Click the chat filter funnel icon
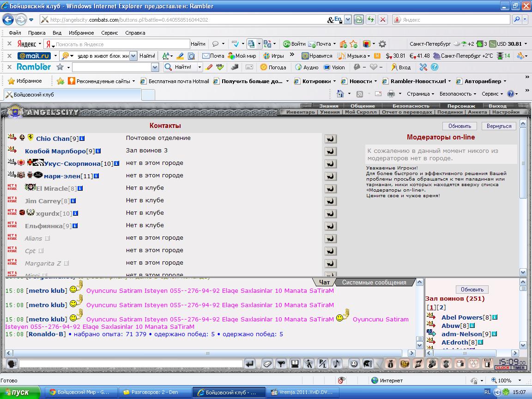 (281, 364)
